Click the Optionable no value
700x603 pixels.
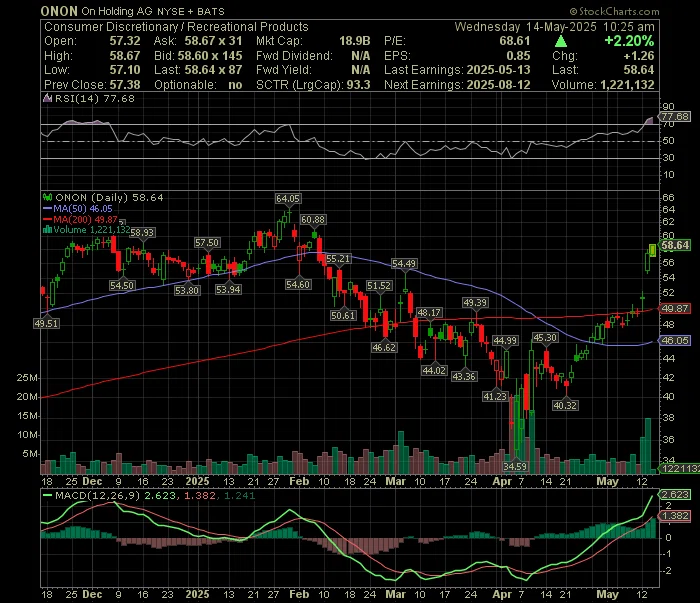(235, 85)
